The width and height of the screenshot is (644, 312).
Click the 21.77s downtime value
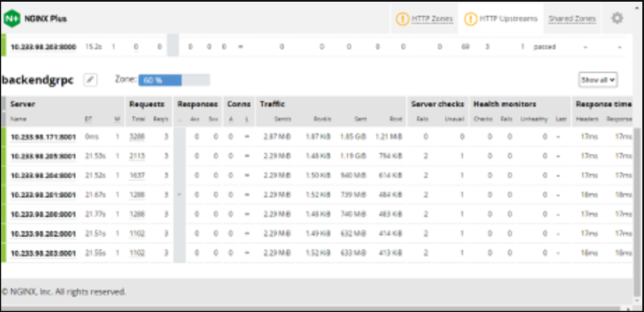(95, 214)
